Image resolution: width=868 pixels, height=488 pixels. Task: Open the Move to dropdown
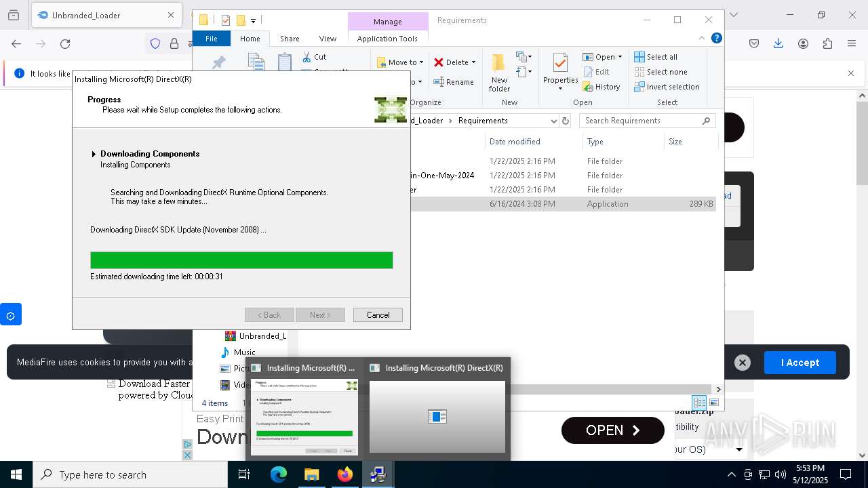coord(400,62)
